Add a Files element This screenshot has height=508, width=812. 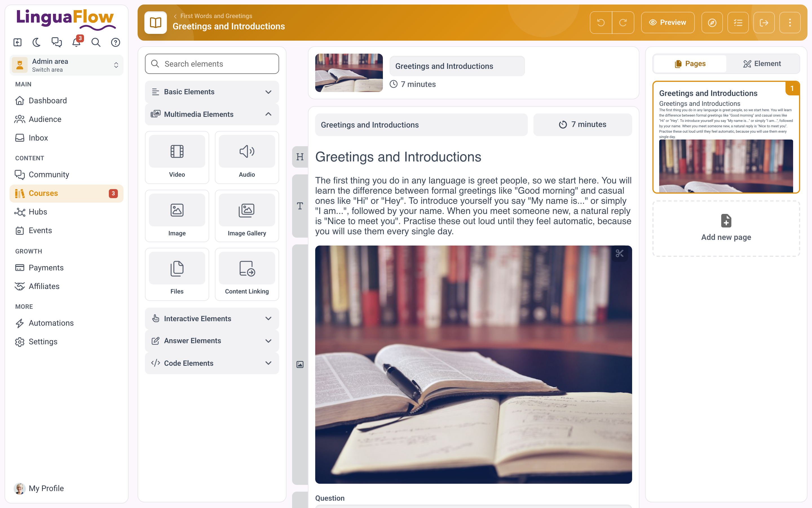[x=177, y=274]
